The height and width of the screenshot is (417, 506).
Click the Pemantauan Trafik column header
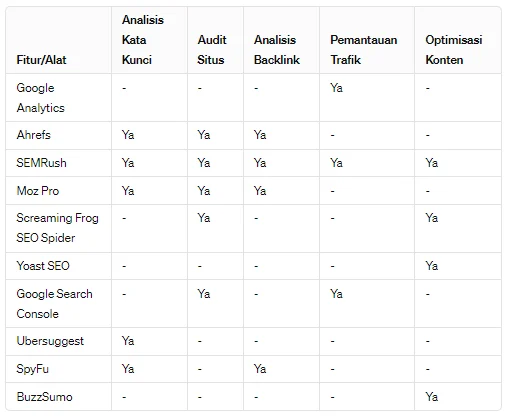[x=364, y=50]
